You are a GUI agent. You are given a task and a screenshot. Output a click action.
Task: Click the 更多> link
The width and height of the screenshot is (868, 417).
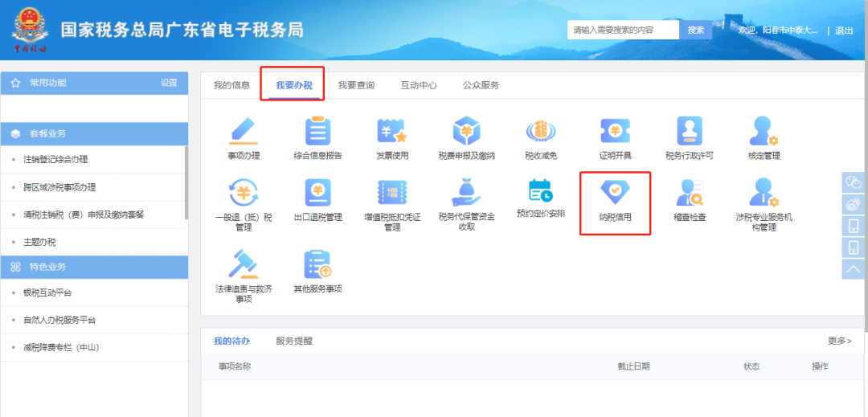(x=840, y=341)
